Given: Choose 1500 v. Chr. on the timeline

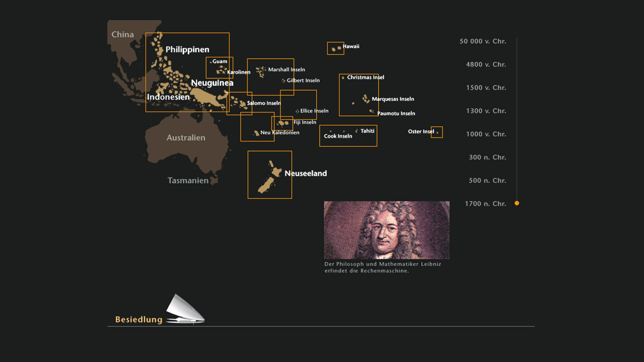Looking at the screenshot, I should pyautogui.click(x=486, y=87).
